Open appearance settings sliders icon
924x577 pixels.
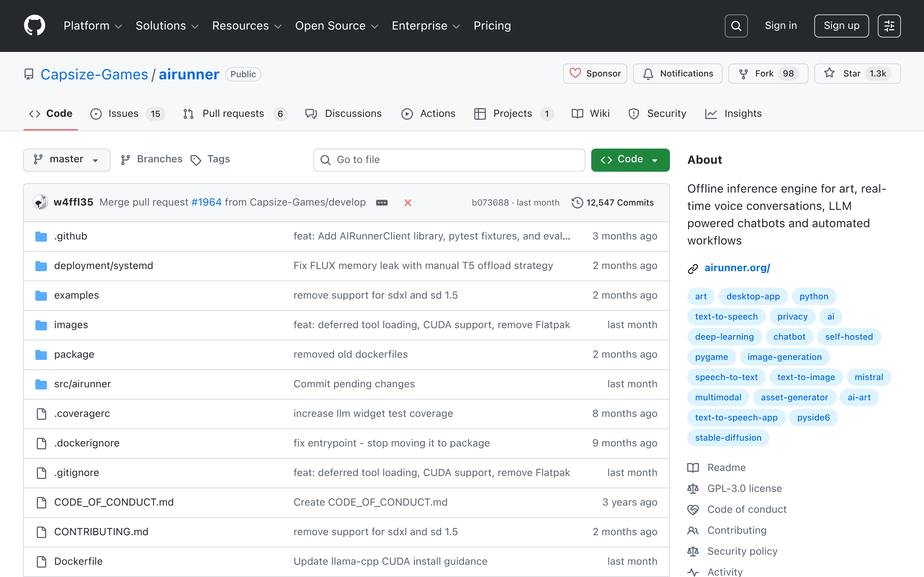click(x=889, y=26)
